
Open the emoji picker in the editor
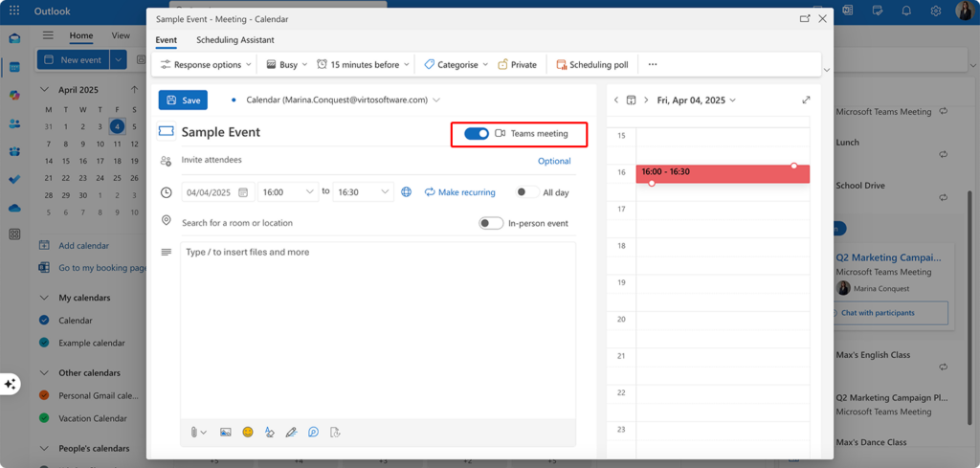click(x=248, y=432)
